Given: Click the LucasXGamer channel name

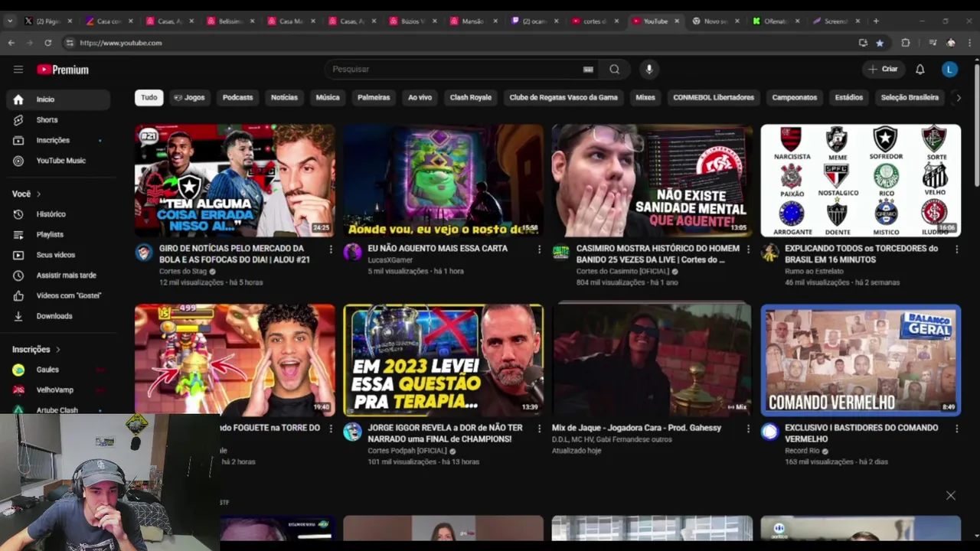Looking at the screenshot, I should click(x=390, y=260).
